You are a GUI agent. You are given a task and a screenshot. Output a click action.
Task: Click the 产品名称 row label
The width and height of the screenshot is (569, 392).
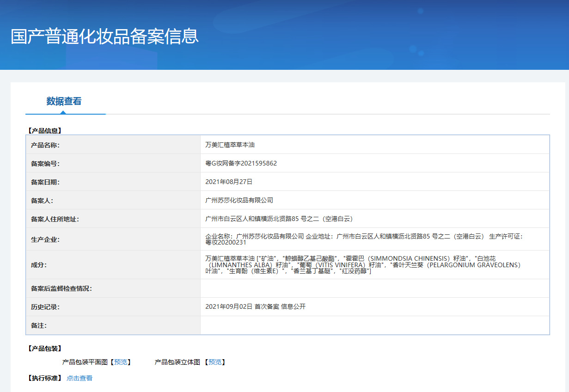click(x=45, y=145)
